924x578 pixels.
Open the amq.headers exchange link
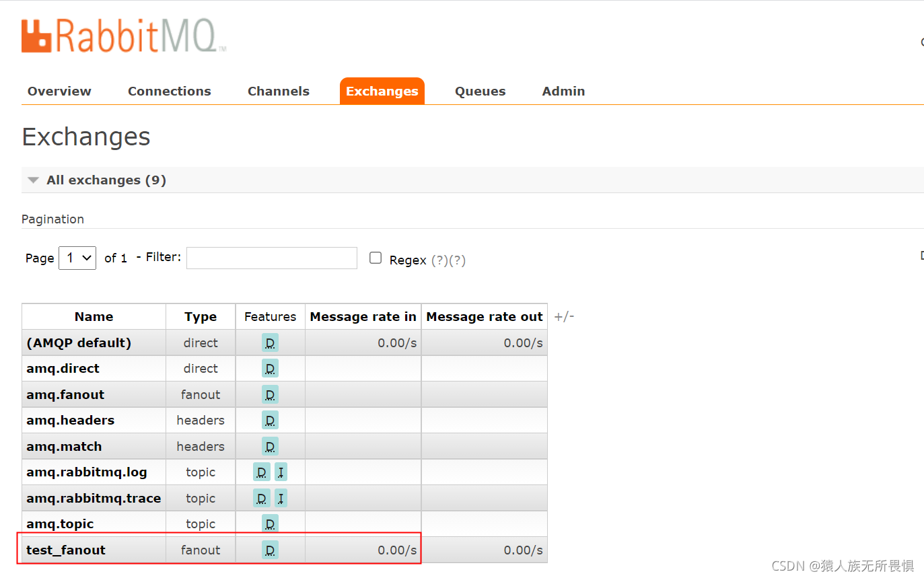(70, 421)
